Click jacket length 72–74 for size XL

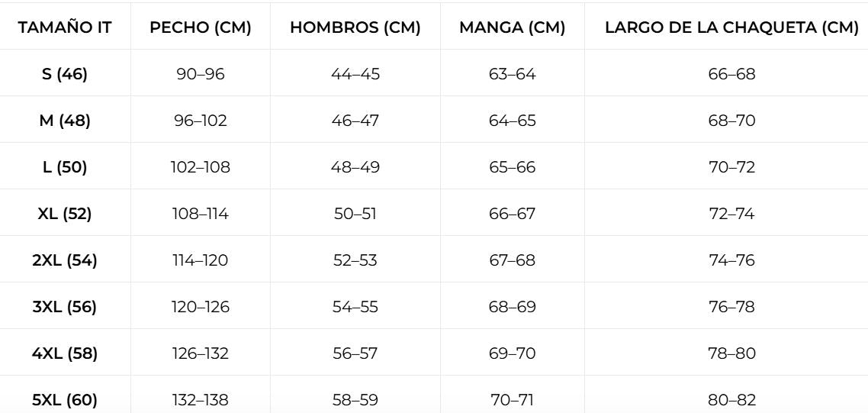[731, 214]
